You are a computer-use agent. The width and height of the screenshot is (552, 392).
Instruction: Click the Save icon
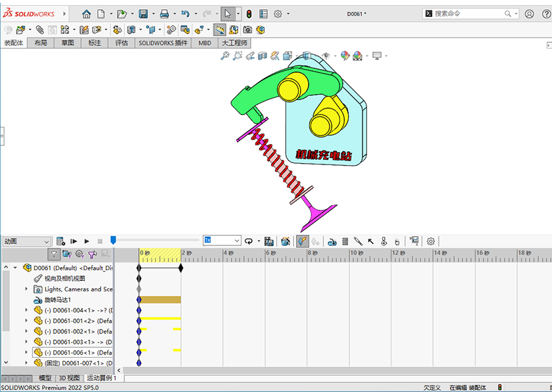(x=143, y=14)
